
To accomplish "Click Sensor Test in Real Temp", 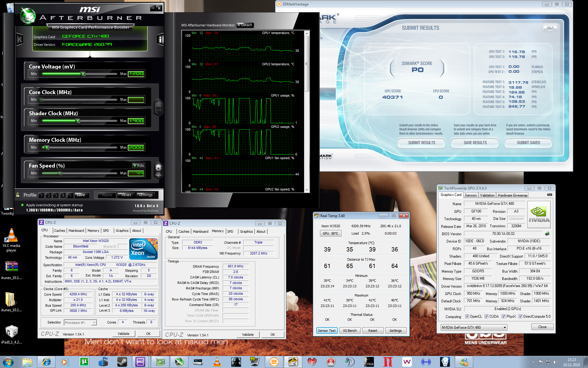I will point(327,331).
